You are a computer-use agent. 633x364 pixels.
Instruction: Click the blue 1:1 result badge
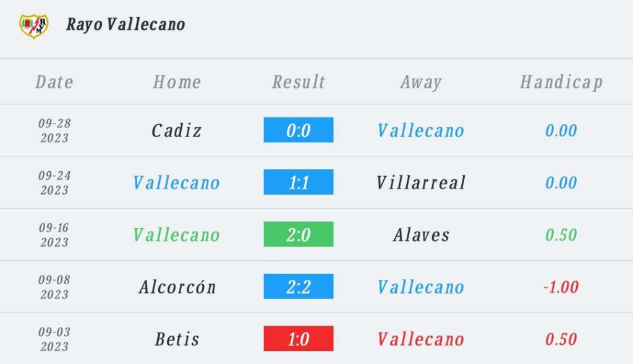299,182
